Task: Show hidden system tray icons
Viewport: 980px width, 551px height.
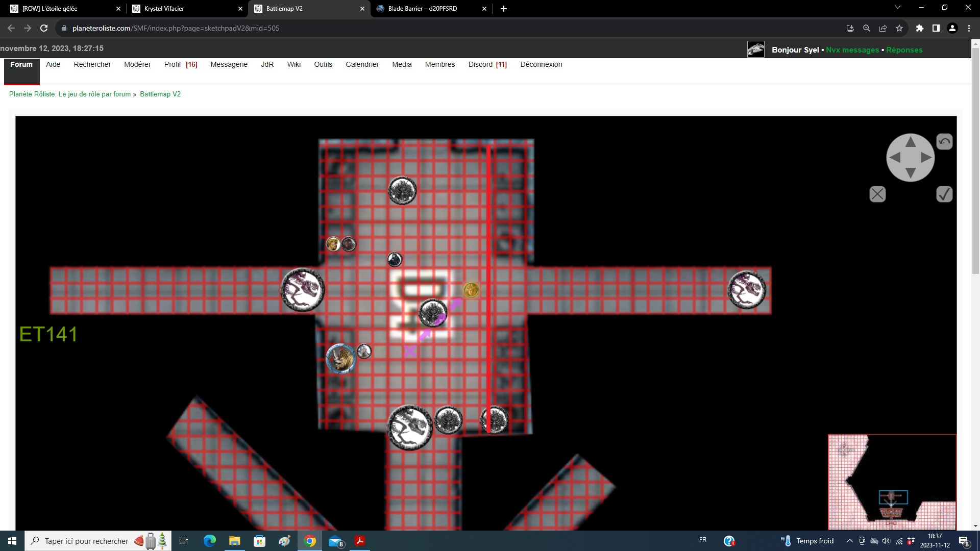Action: (849, 541)
